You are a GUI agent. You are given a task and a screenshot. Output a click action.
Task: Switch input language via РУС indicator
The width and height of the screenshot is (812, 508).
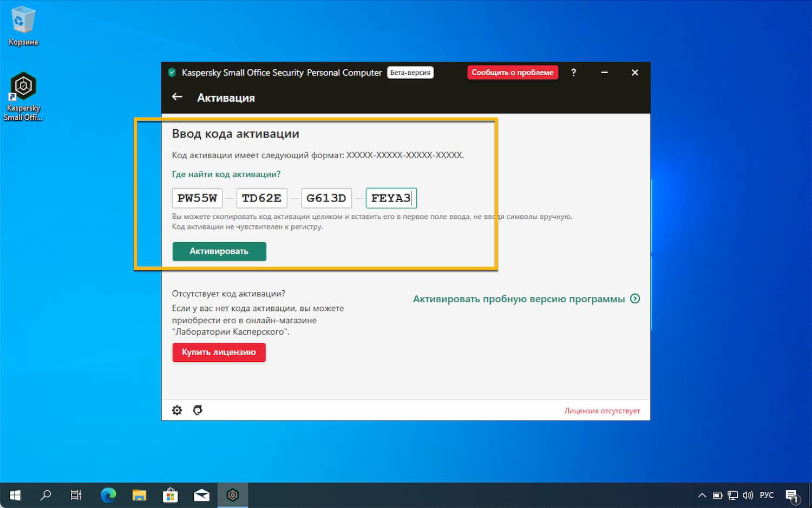click(767, 495)
